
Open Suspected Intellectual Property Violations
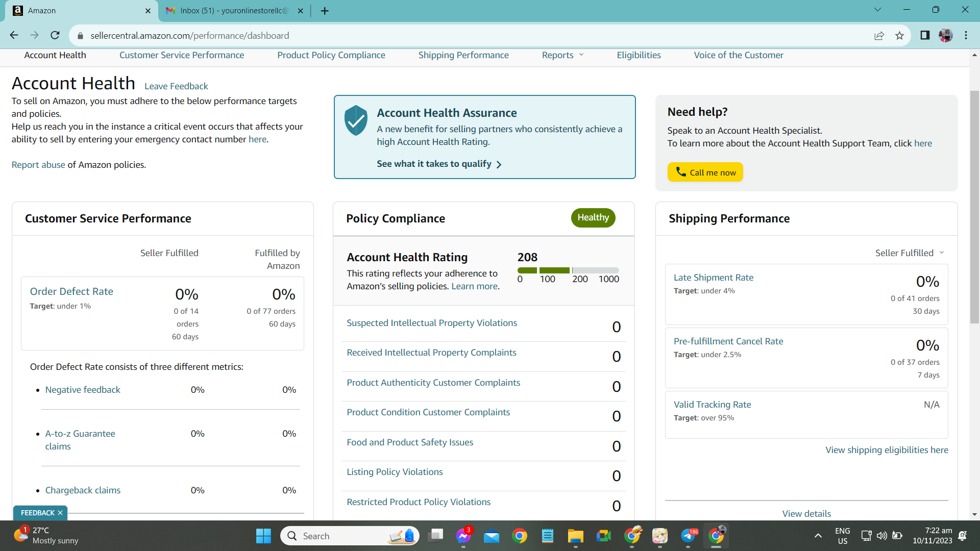[x=432, y=323]
